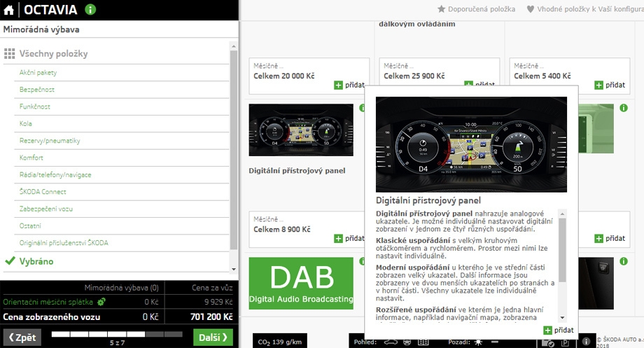
Task: Add the 5 400 Kč item
Action: (610, 85)
